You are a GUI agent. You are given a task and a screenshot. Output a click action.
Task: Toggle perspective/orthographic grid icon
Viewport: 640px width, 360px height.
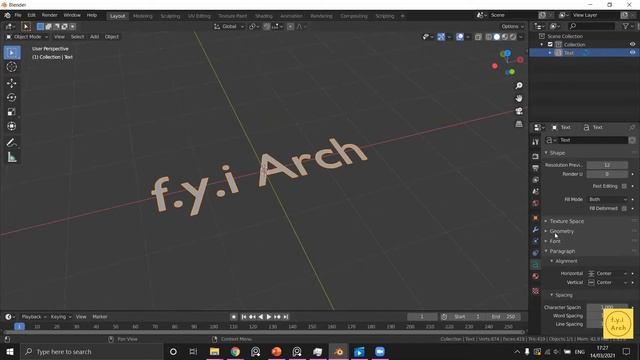coord(519,124)
